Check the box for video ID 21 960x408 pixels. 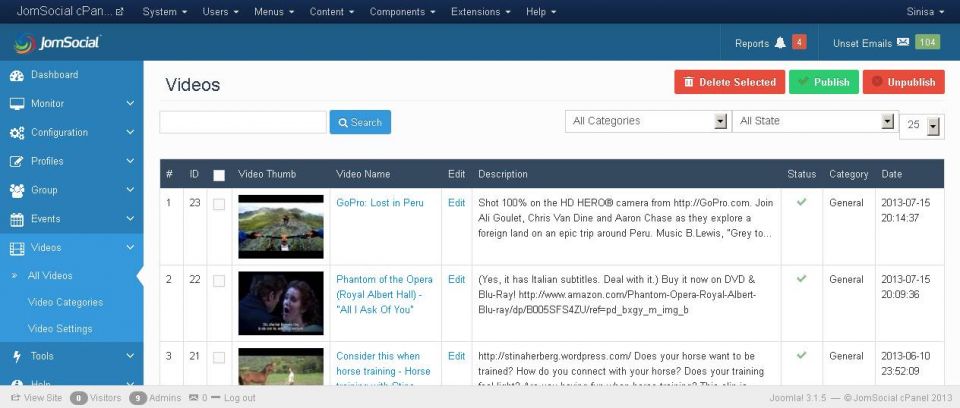(219, 358)
